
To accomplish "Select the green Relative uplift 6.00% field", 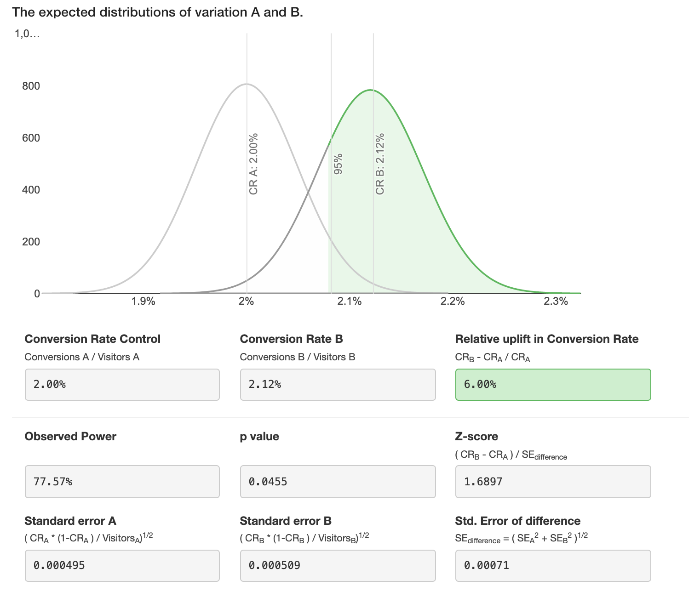I will coord(553,385).
